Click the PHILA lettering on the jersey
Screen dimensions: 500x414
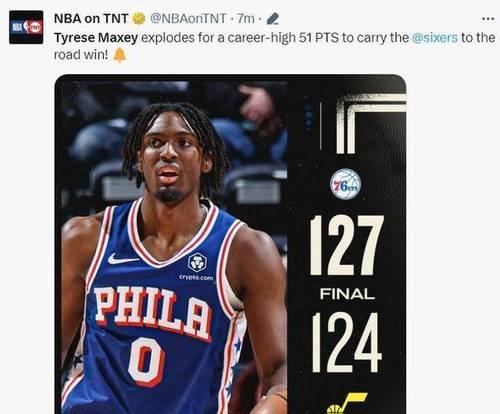point(153,313)
